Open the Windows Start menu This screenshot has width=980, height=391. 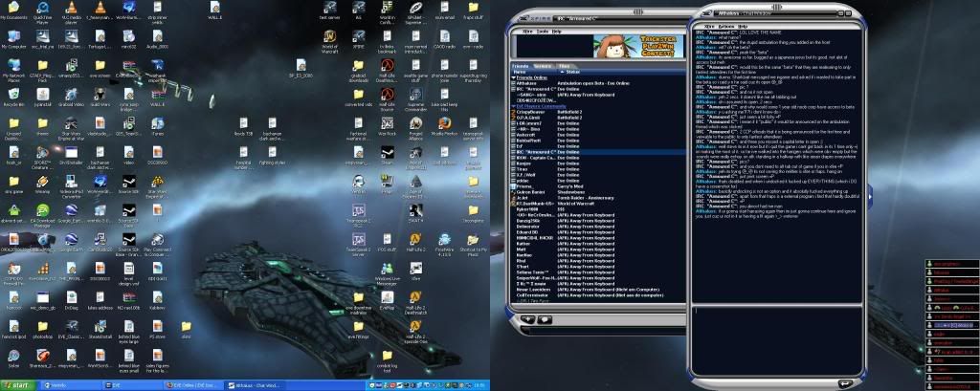[18, 385]
